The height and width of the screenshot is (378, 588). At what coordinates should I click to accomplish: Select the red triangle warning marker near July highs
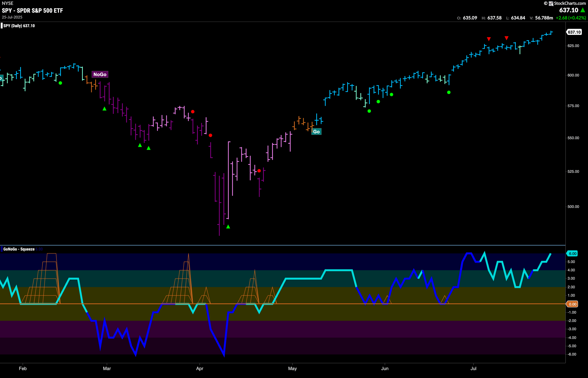click(x=489, y=39)
